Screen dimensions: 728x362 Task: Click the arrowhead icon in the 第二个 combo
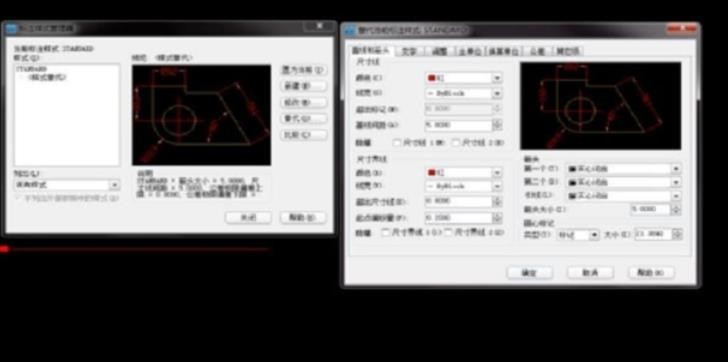572,182
